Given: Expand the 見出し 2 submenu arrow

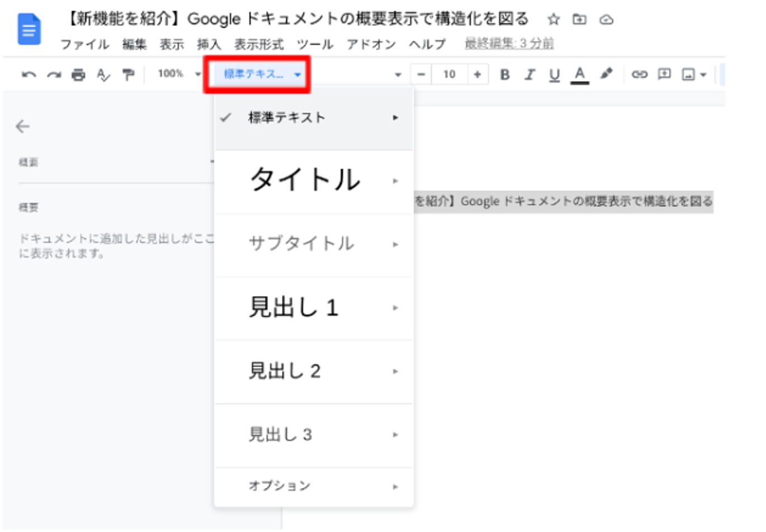Looking at the screenshot, I should (x=395, y=372).
